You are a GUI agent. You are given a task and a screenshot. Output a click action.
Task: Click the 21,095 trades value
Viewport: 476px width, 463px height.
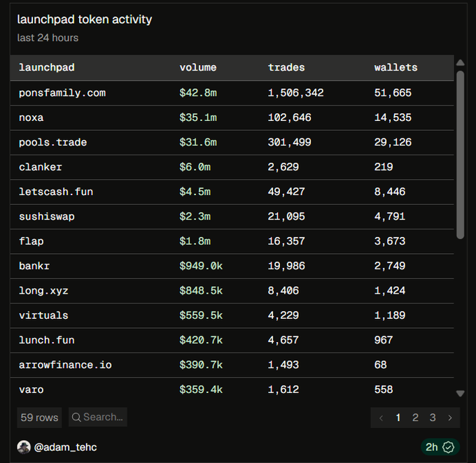[286, 217]
